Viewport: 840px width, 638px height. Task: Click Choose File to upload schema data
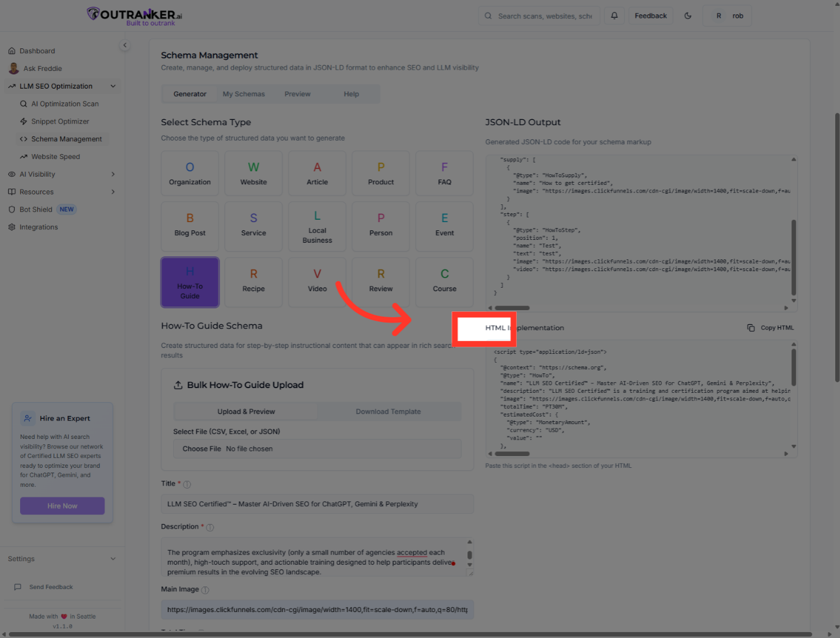[201, 448]
